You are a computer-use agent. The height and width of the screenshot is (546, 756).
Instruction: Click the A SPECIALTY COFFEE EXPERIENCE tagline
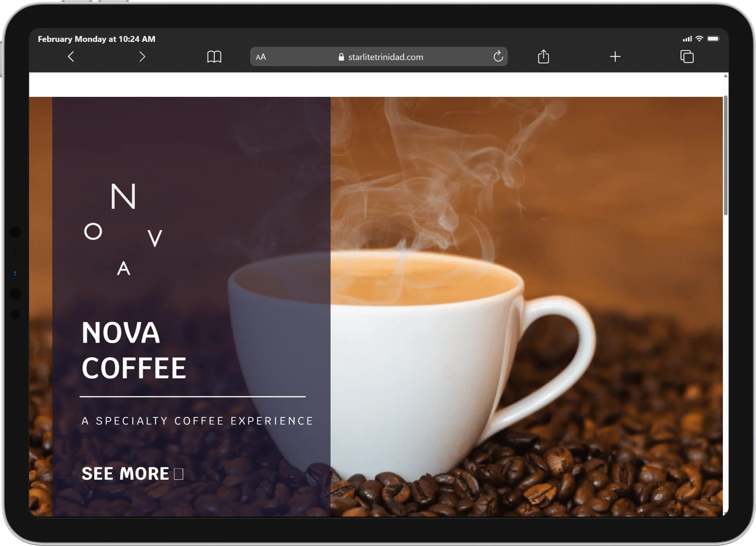tap(197, 421)
